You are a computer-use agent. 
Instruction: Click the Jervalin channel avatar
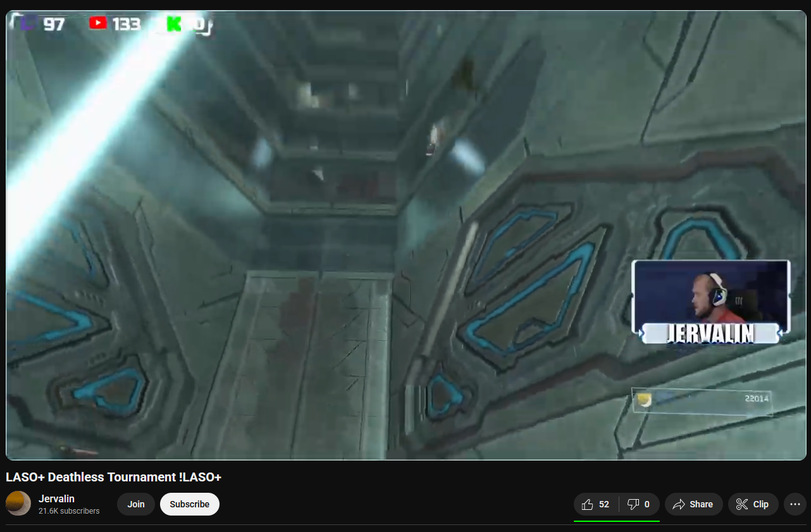[18, 504]
